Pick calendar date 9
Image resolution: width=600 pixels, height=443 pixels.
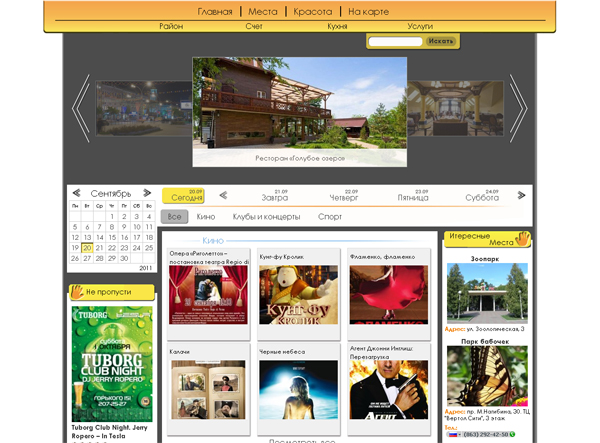click(x=124, y=227)
